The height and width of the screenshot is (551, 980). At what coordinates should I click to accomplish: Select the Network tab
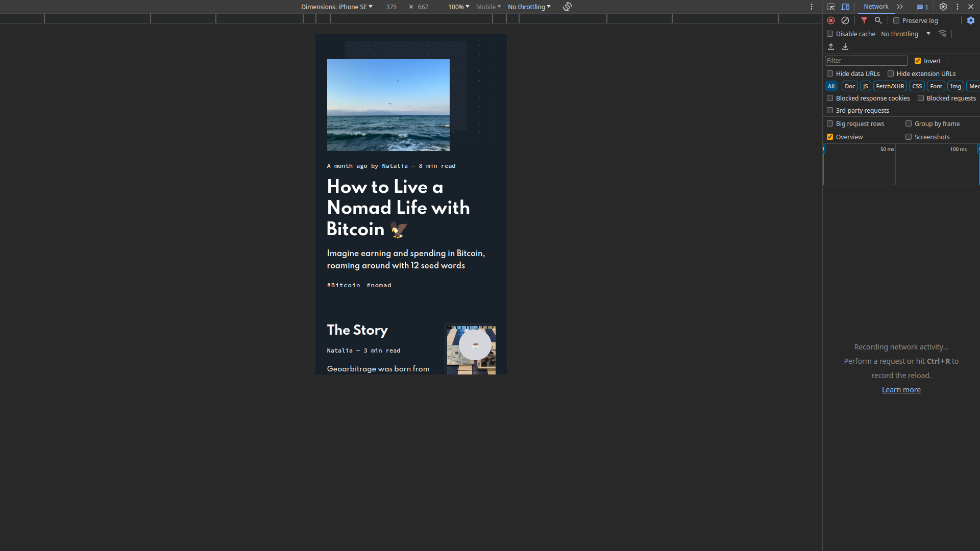point(876,7)
